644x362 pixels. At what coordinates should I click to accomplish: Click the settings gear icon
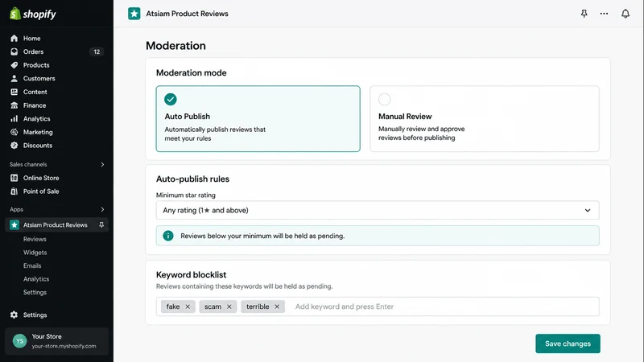[x=14, y=315]
